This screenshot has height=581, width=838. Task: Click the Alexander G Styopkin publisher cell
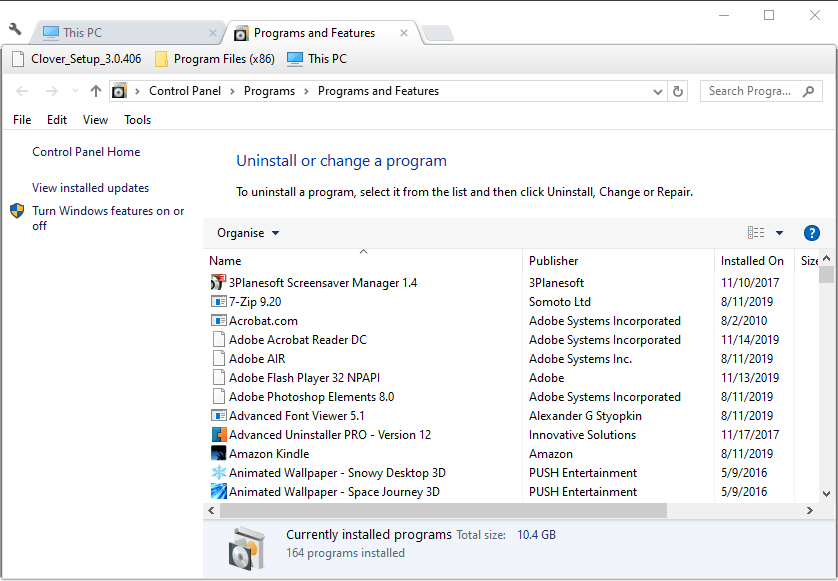[x=585, y=416]
